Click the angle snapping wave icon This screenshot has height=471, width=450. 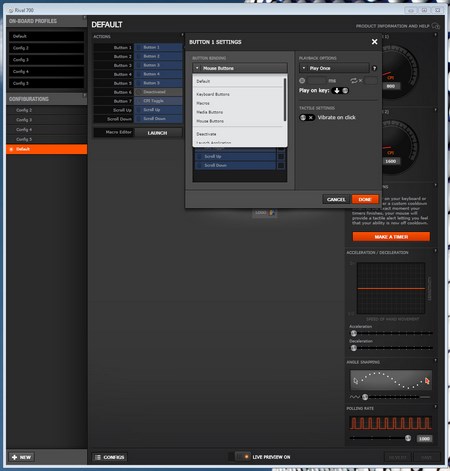pos(355,397)
